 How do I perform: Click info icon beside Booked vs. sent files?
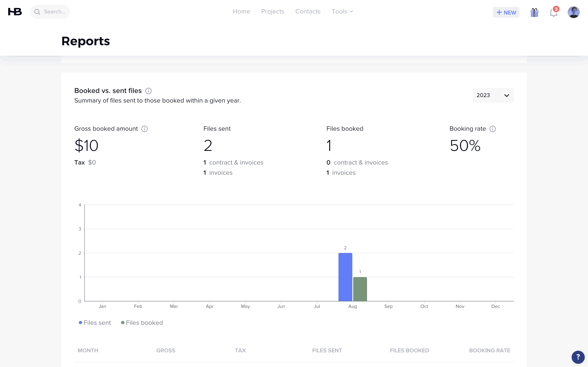pyautogui.click(x=148, y=91)
